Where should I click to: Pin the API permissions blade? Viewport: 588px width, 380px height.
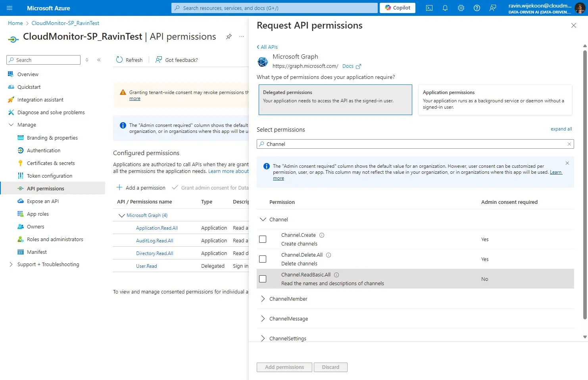229,36
